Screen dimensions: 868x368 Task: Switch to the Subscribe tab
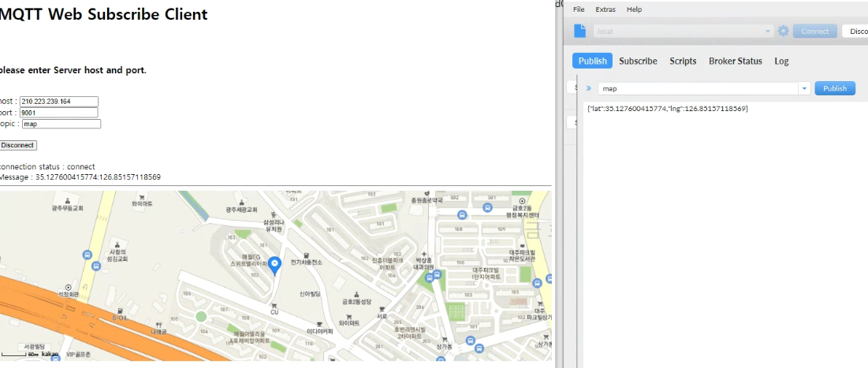[x=638, y=61]
